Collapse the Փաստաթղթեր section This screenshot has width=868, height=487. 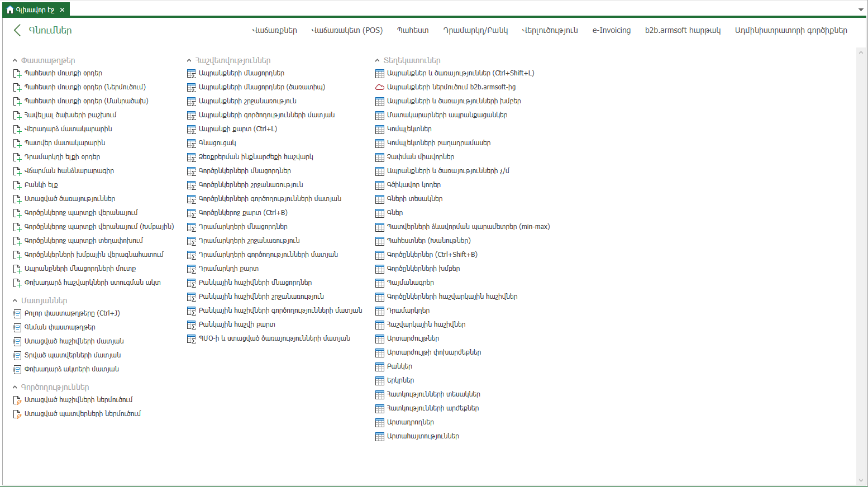point(15,60)
